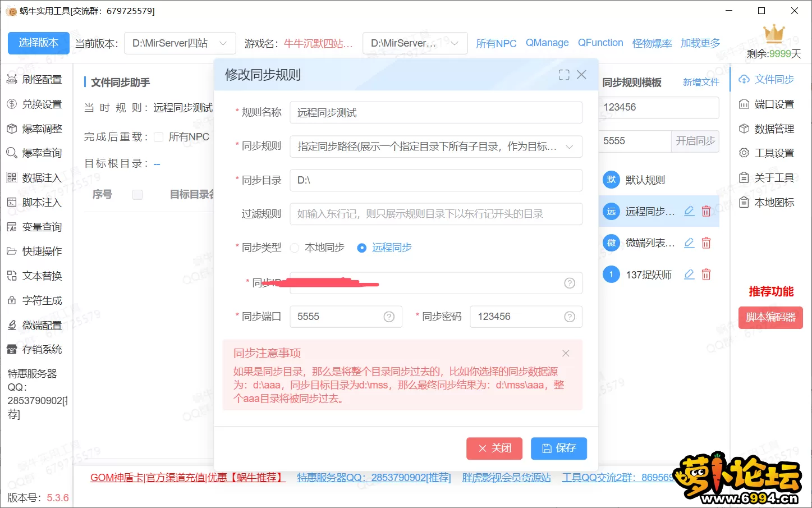
Task: Dismiss the 同步注意事项 alert box
Action: click(x=566, y=353)
